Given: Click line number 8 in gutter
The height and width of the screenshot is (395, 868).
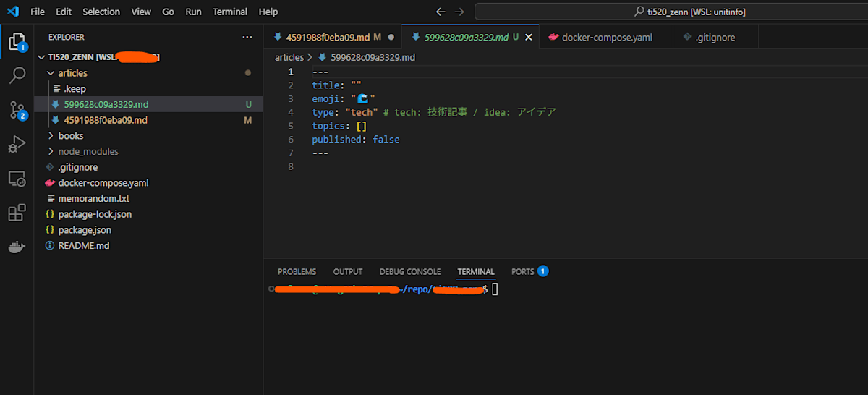Looking at the screenshot, I should [x=291, y=166].
